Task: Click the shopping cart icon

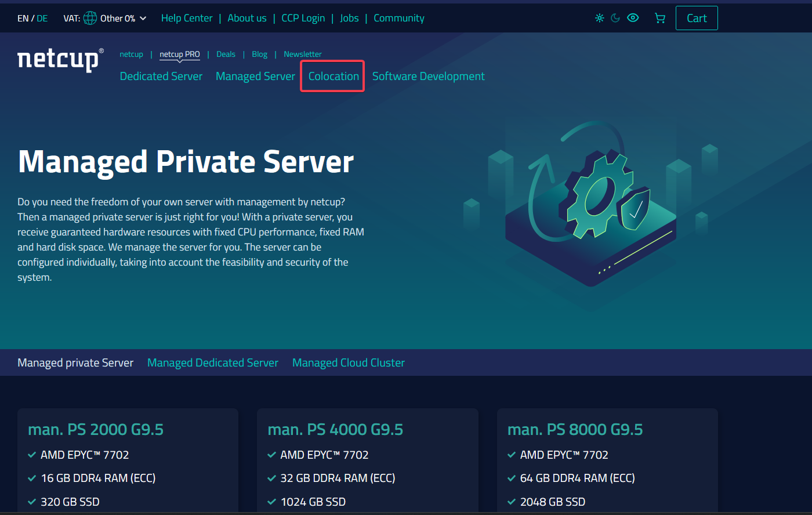Action: pos(660,18)
